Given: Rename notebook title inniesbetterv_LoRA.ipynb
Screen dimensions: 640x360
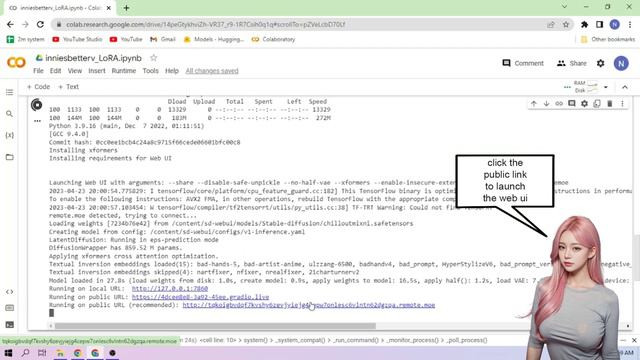Looking at the screenshot, I should click(93, 58).
